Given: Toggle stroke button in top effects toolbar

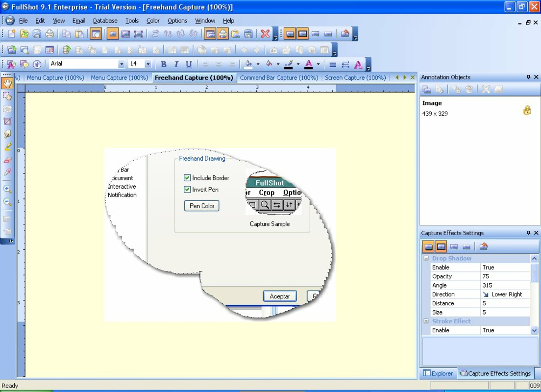Looking at the screenshot, I should pos(302,34).
